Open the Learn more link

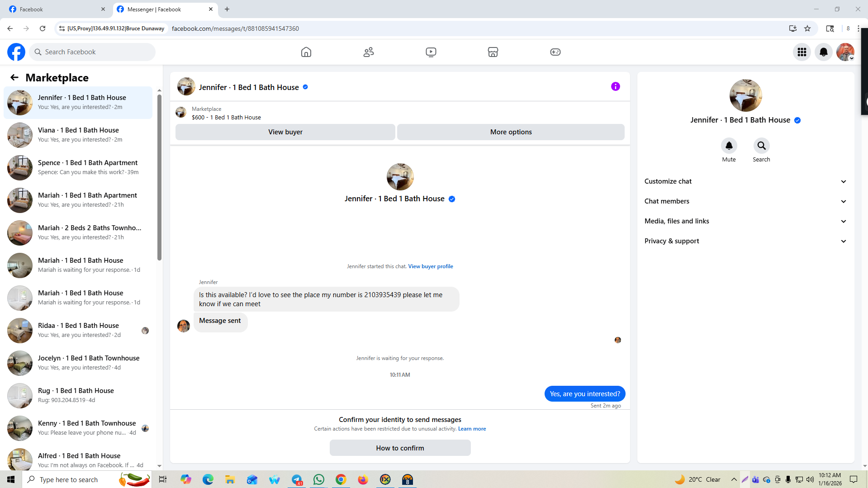[472, 429]
